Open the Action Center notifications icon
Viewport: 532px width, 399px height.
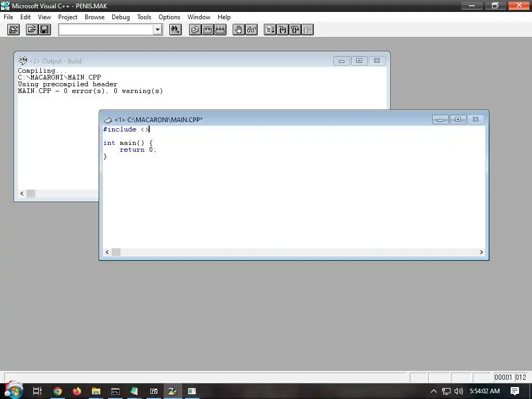coord(515,391)
